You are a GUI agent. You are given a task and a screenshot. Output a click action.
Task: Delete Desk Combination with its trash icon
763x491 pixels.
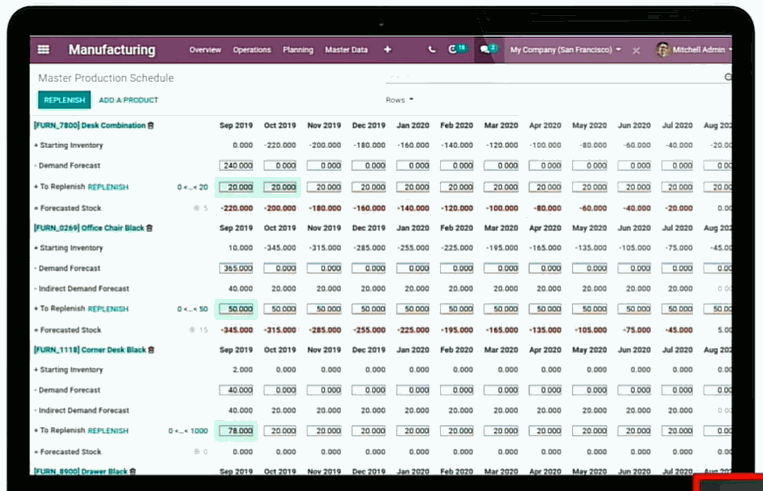(151, 125)
